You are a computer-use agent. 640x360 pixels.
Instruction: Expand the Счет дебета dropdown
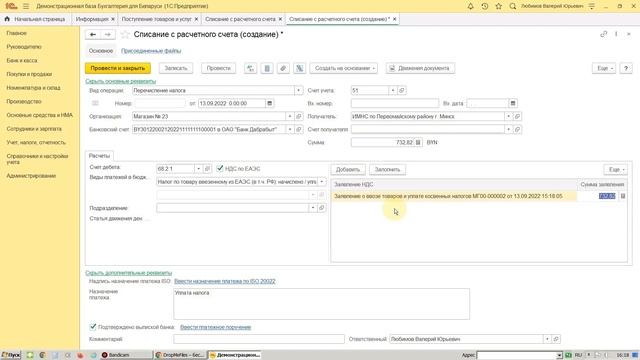(x=198, y=169)
